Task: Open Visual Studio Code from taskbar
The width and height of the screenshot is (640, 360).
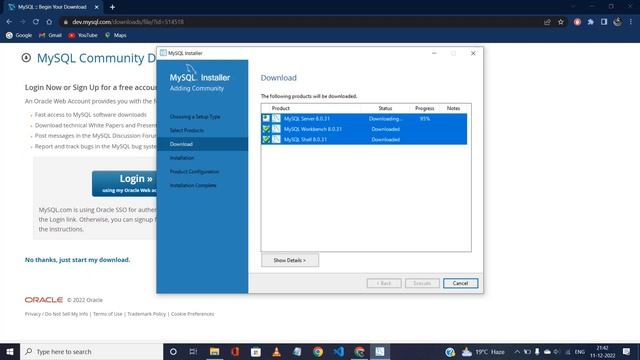Action: pos(339,351)
